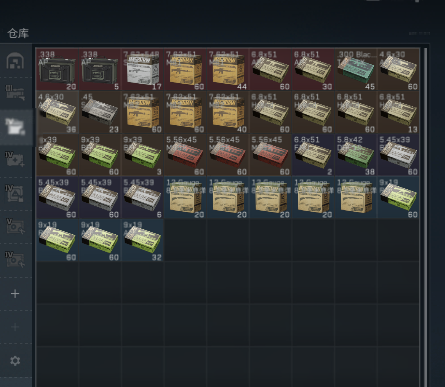Select the 9x39 box with 3 rounds

(x=143, y=155)
